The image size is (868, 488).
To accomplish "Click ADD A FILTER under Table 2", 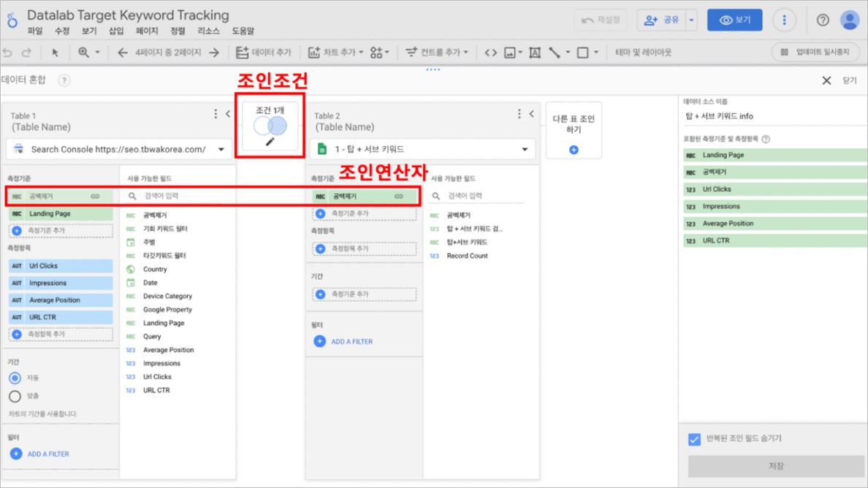I will pyautogui.click(x=344, y=341).
